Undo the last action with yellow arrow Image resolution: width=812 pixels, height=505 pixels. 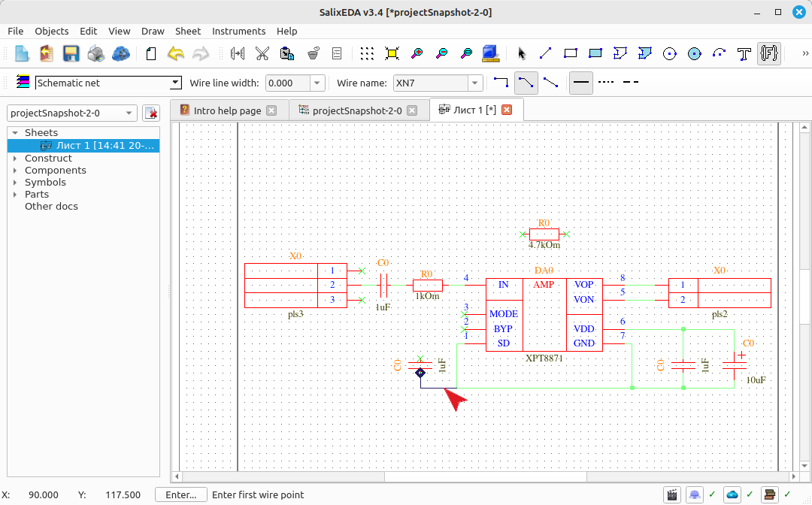176,53
